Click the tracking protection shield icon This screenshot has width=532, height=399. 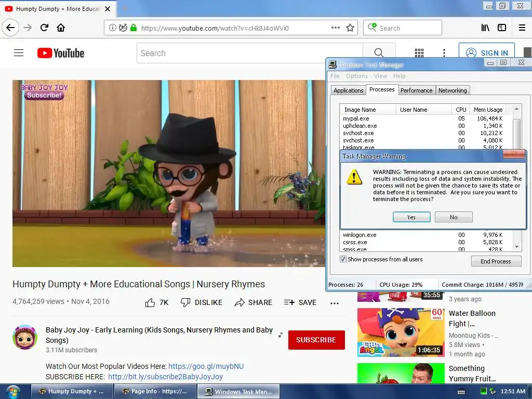(x=123, y=28)
